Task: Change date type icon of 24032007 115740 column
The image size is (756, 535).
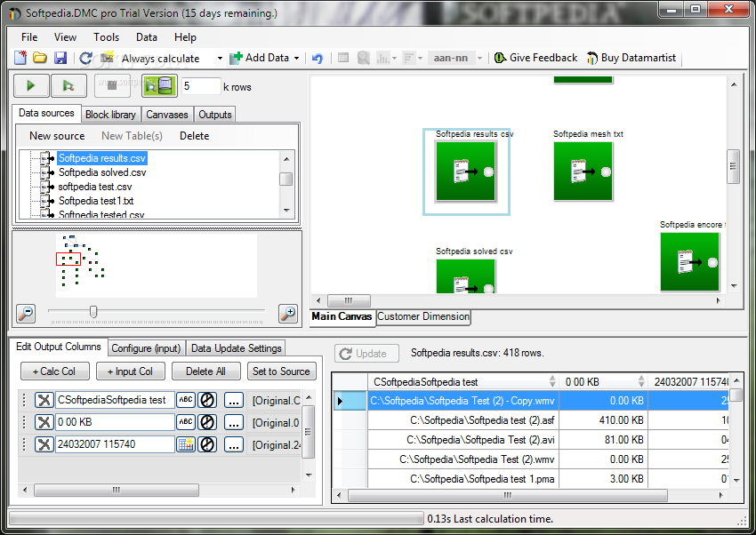Action: click(x=186, y=444)
